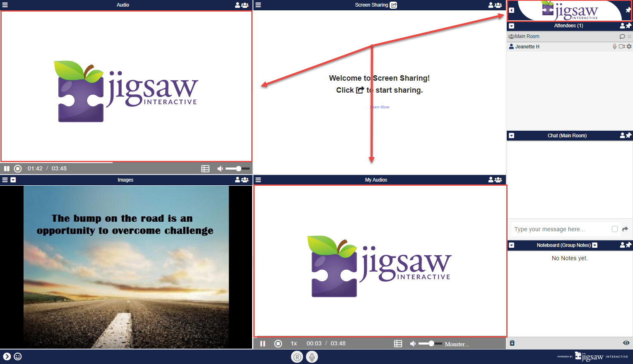Click the record button in bottom bar

297,357
